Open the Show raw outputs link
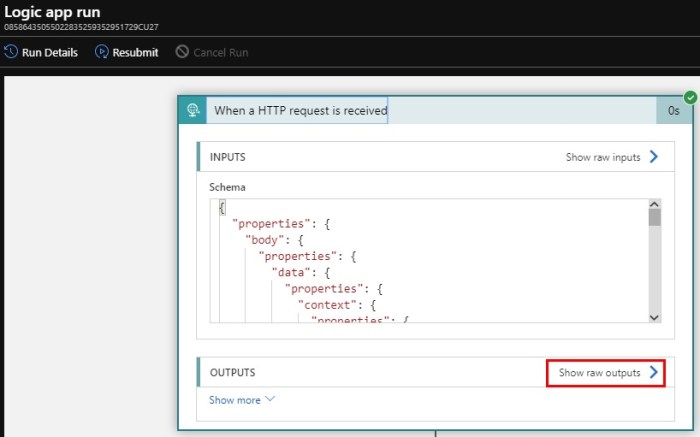The width and height of the screenshot is (700, 437). click(x=599, y=372)
